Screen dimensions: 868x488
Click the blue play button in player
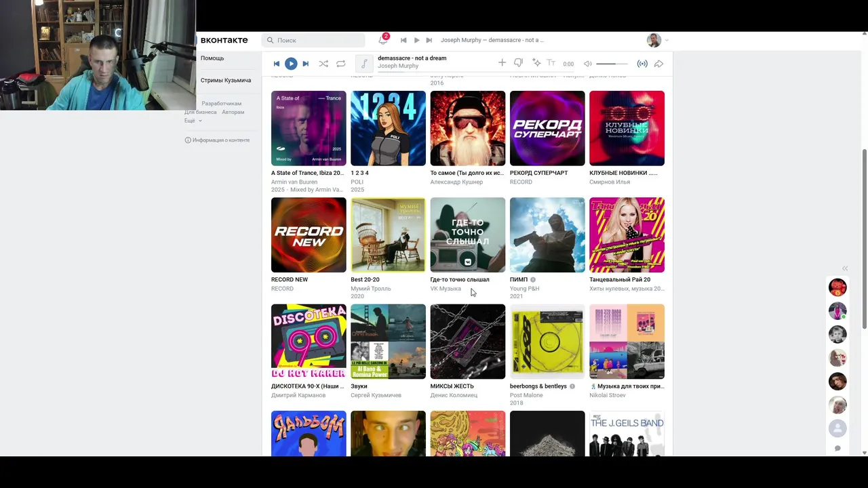click(x=291, y=63)
